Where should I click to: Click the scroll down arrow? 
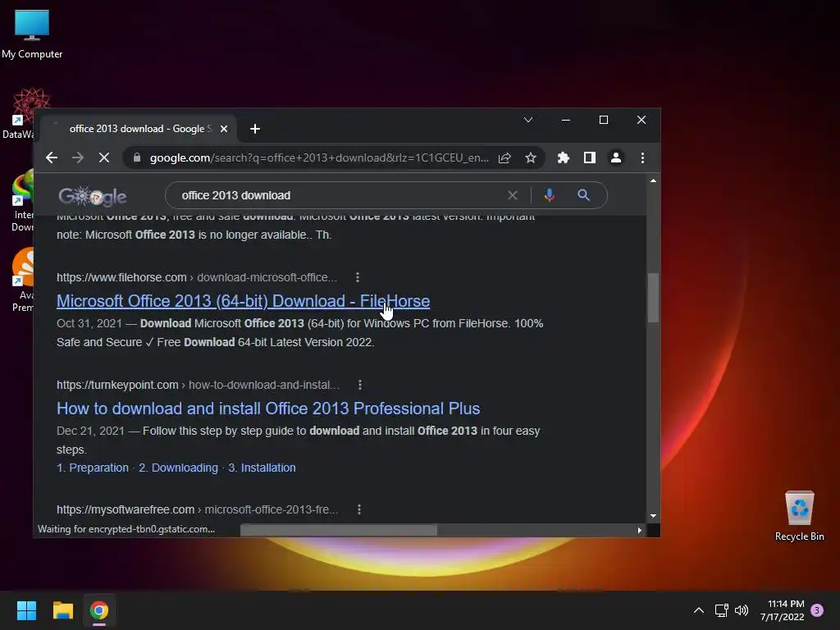click(x=653, y=516)
